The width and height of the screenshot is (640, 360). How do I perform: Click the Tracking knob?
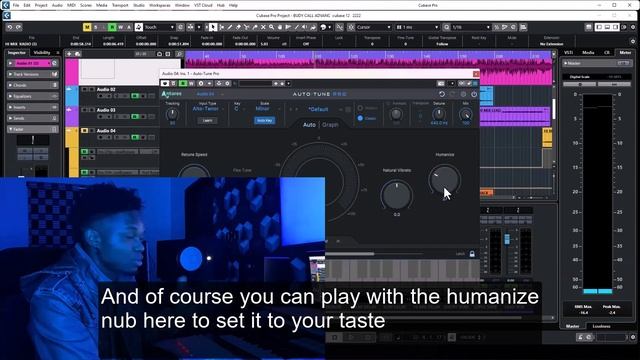[x=172, y=114]
